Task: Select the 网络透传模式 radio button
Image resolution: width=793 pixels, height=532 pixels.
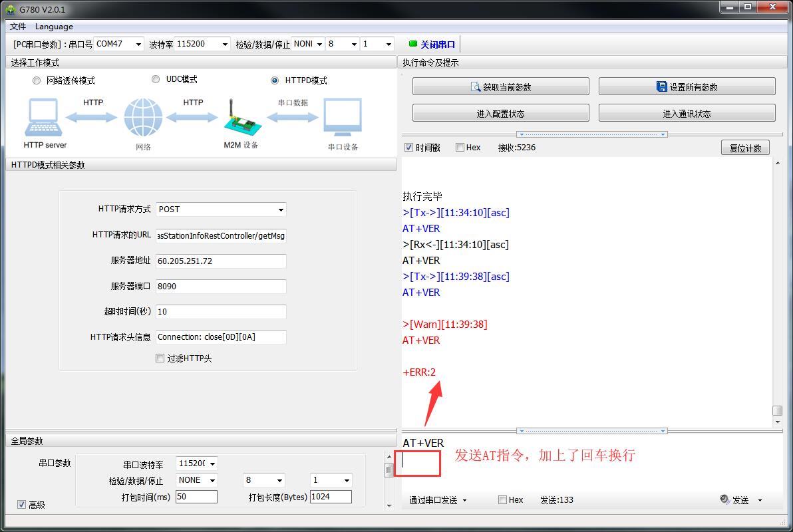Action: click(37, 80)
